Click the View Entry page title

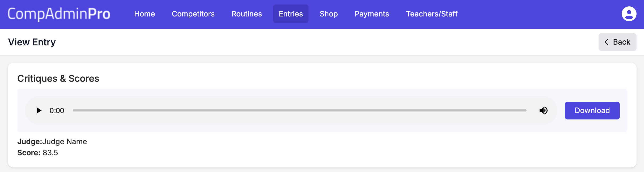click(32, 42)
